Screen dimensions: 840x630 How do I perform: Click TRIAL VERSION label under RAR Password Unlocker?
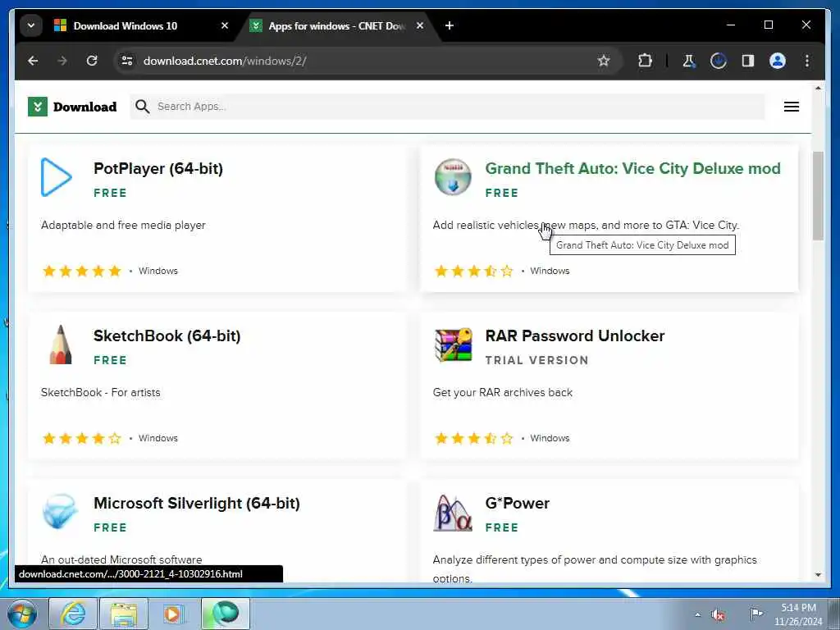[536, 361]
